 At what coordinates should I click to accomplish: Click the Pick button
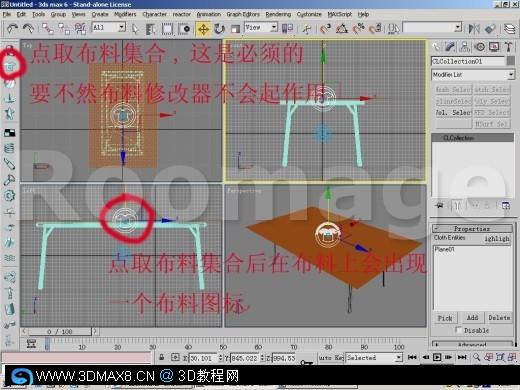point(445,318)
